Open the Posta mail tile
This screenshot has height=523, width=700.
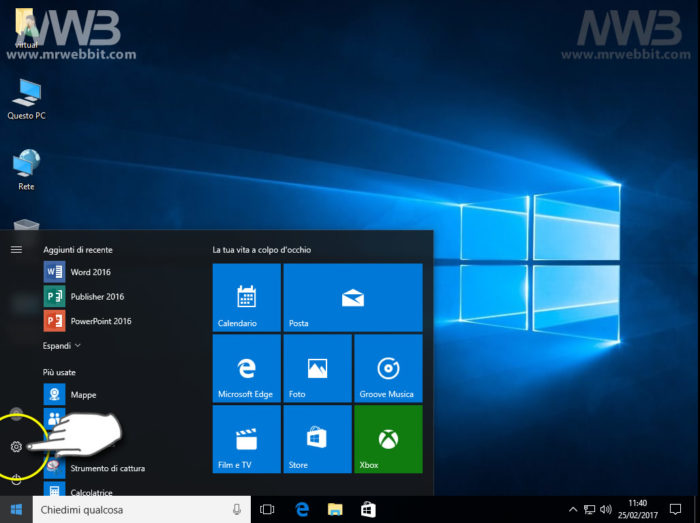tap(353, 297)
